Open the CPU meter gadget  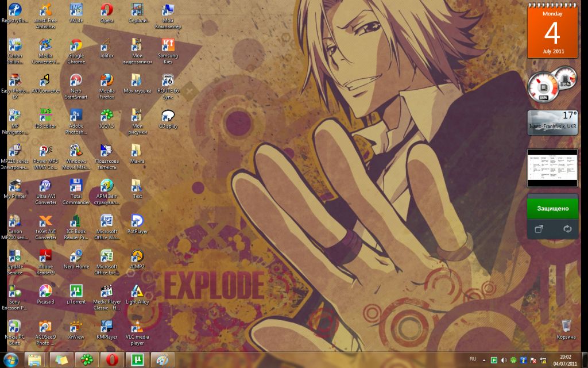(x=543, y=87)
